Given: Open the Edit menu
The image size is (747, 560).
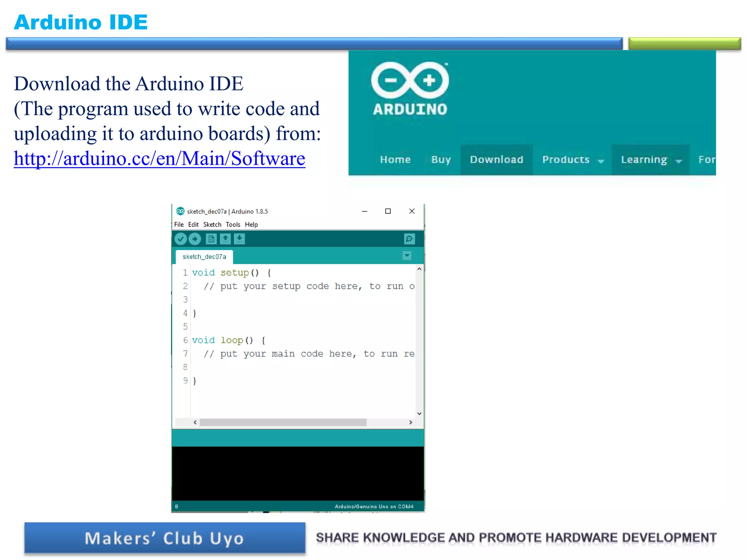Looking at the screenshot, I should coord(193,225).
